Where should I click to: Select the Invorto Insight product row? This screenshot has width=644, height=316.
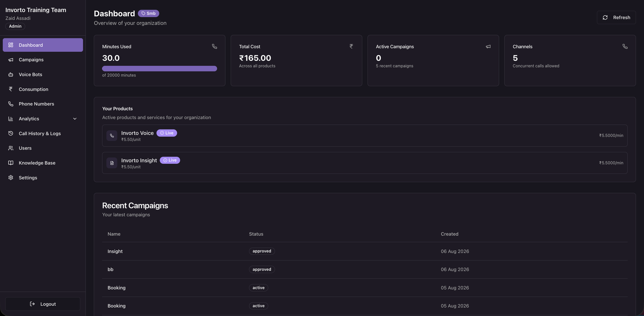(365, 163)
